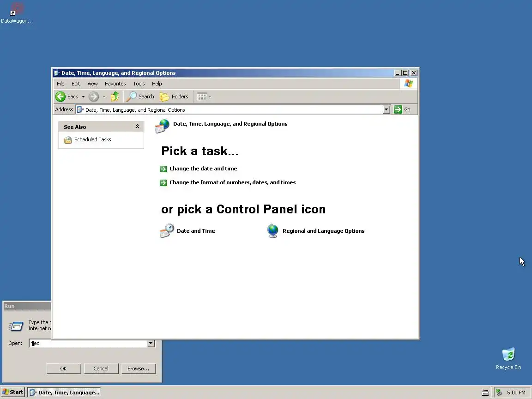Open the View menu
This screenshot has width=532, height=399.
point(92,84)
